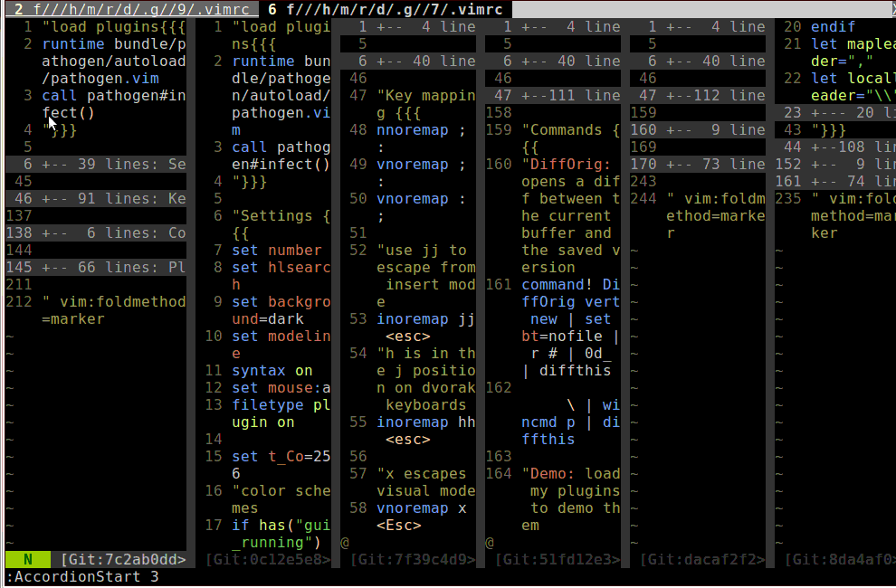Image resolution: width=896 pixels, height=588 pixels.
Task: Click 'set backgro' on line 9
Action: (281, 302)
